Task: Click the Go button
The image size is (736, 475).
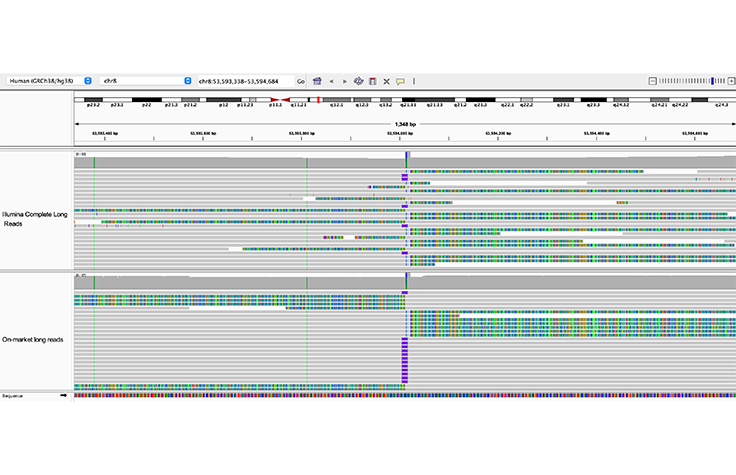Action: (300, 80)
